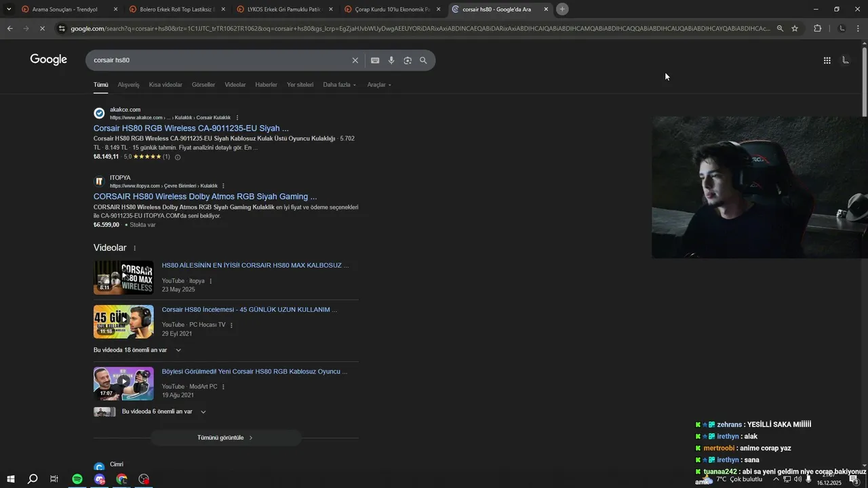Switch to the 'LYKOS Erkek Gri Pamuklu' browser tab

click(283, 9)
